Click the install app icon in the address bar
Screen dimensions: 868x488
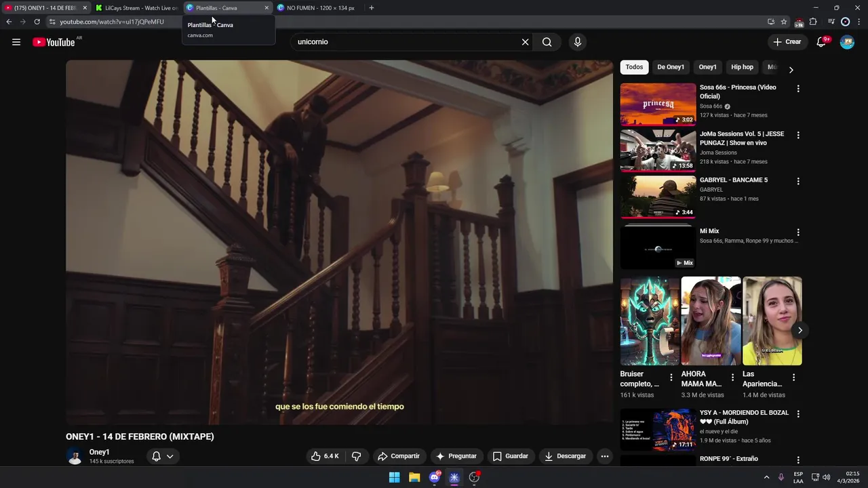point(771,22)
